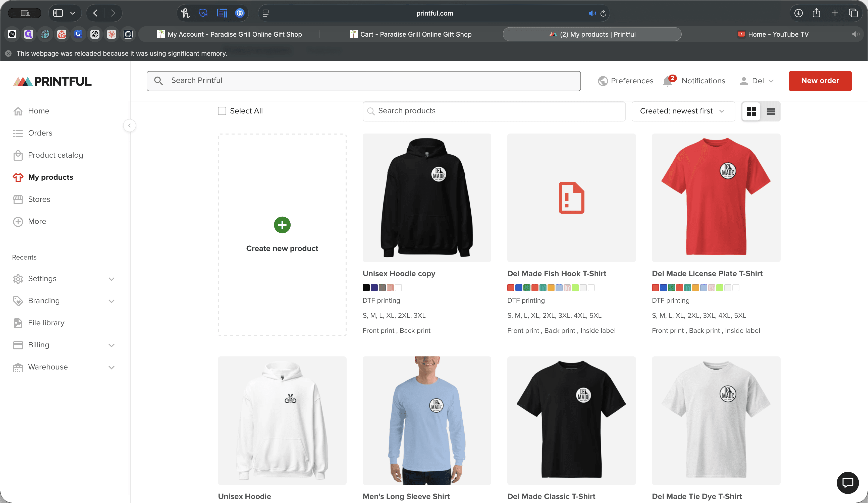Click the Notifications bell icon
Viewport: 868px width, 503px height.
click(668, 81)
